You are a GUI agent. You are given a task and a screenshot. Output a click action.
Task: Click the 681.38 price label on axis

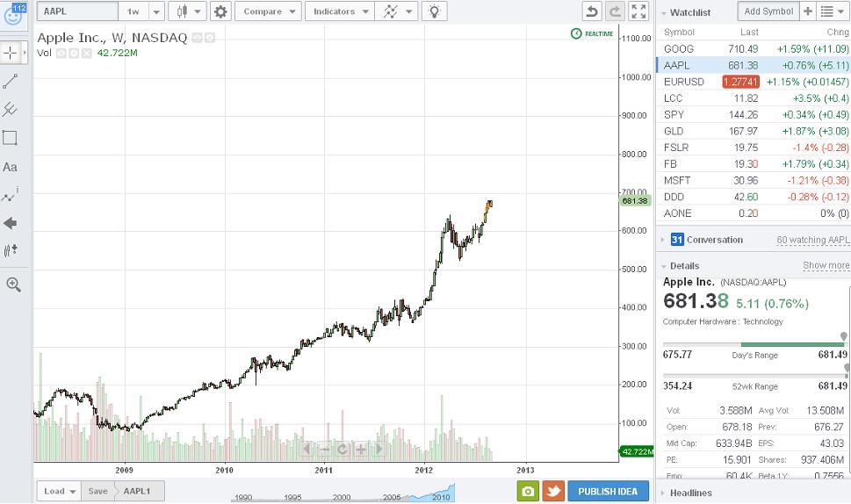tap(634, 201)
